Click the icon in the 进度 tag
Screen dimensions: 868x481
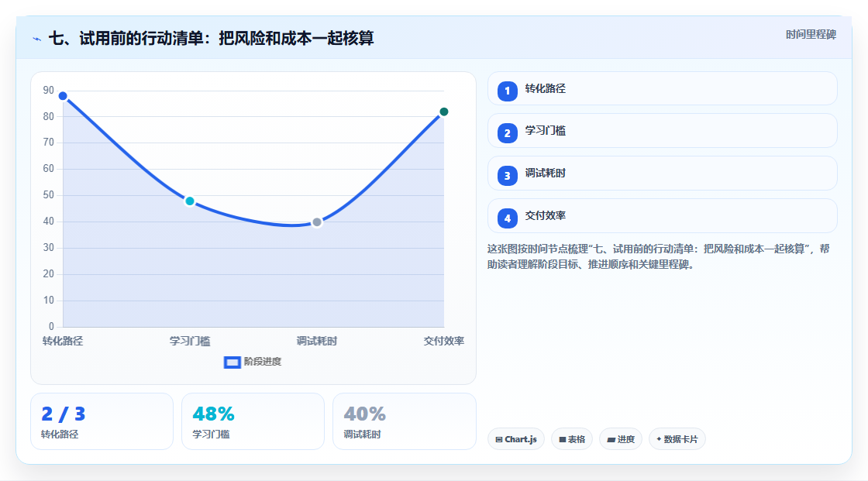coord(611,439)
